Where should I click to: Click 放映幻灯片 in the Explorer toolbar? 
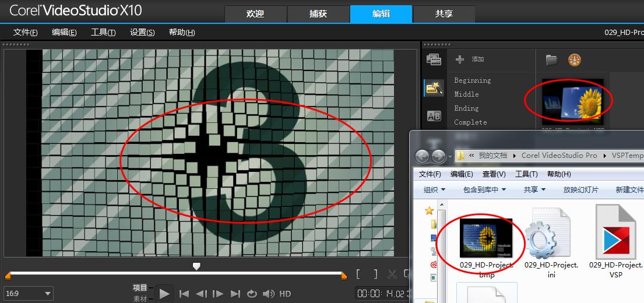[580, 190]
